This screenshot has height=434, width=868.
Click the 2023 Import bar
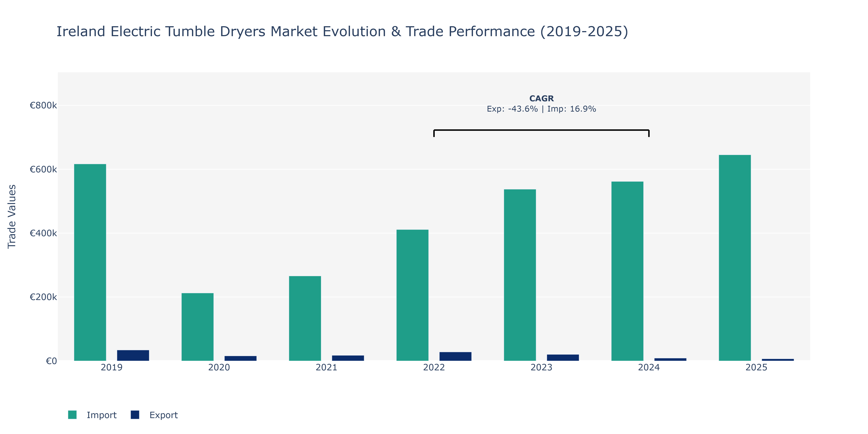(x=520, y=275)
